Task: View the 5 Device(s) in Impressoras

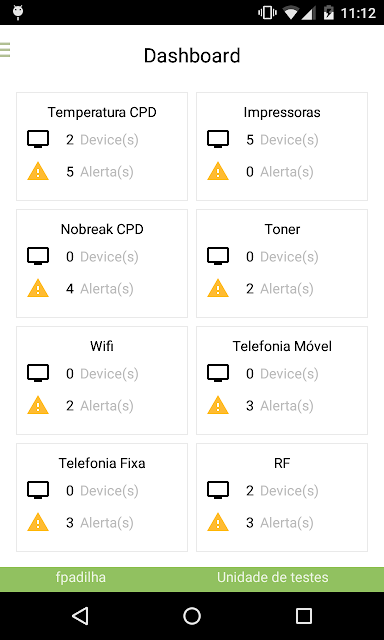Action: pos(282,140)
